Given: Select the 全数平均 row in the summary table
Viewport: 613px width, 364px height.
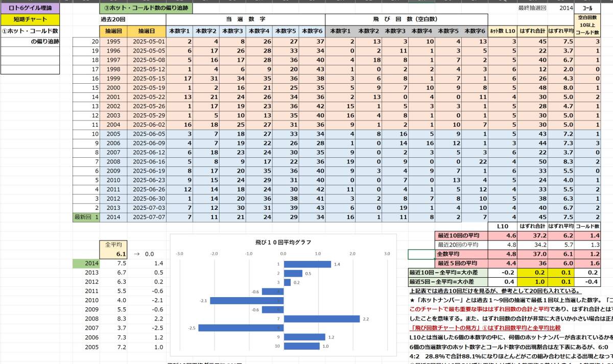Looking at the screenshot, I should (450, 253).
